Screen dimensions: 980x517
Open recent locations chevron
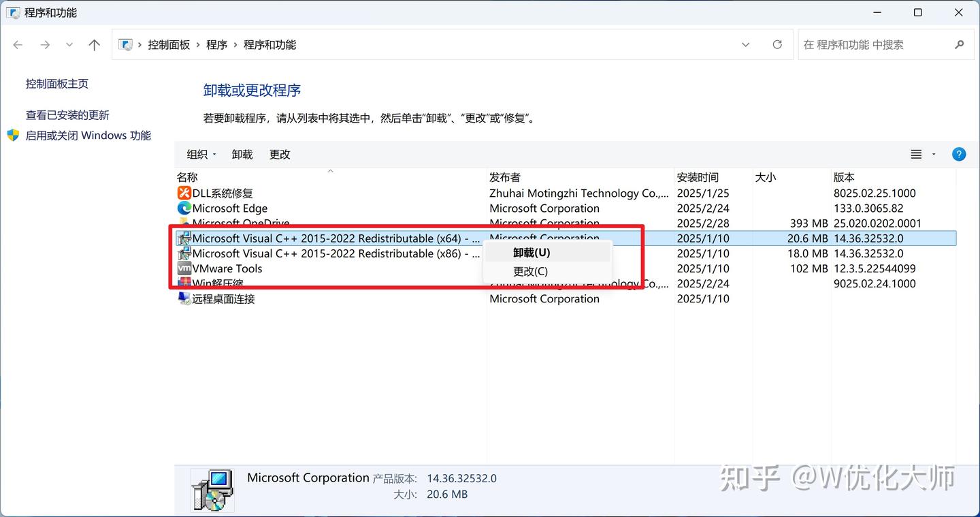click(x=69, y=45)
